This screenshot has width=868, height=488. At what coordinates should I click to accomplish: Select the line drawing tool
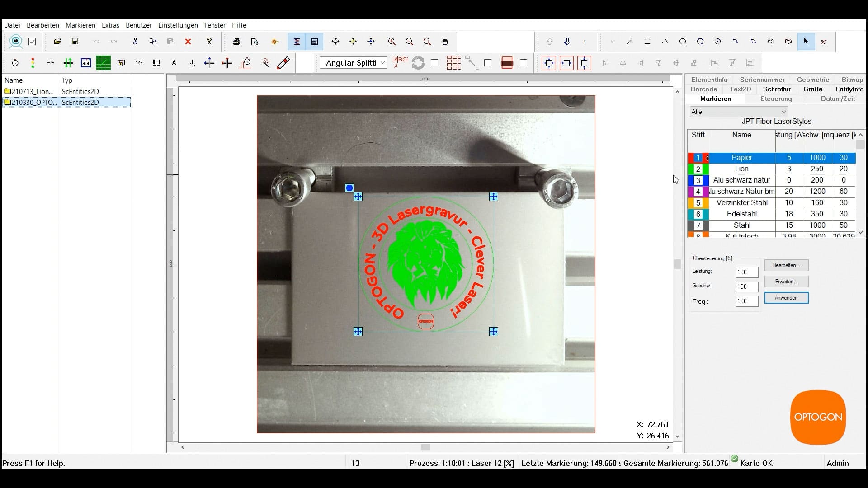629,42
